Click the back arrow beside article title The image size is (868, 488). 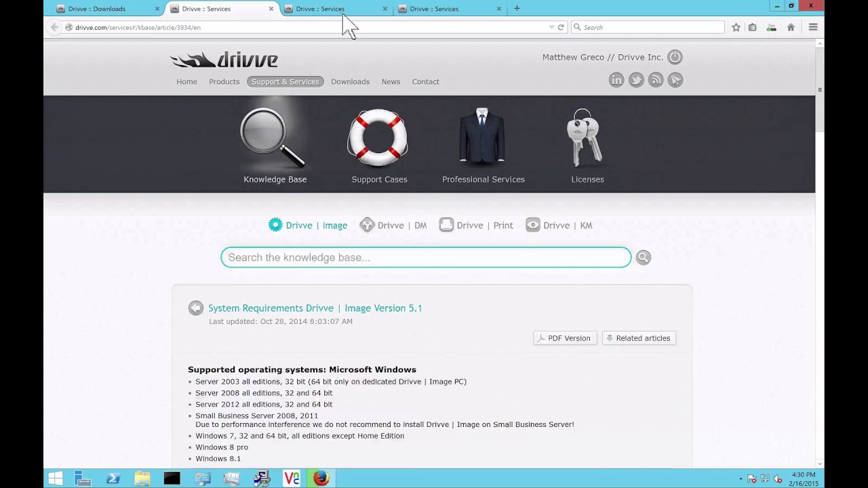click(x=196, y=308)
